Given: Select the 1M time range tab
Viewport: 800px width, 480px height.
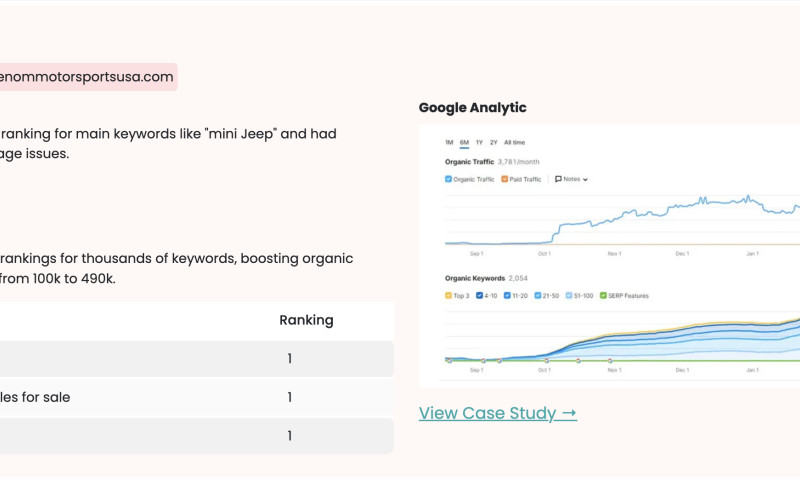Looking at the screenshot, I should 449,143.
